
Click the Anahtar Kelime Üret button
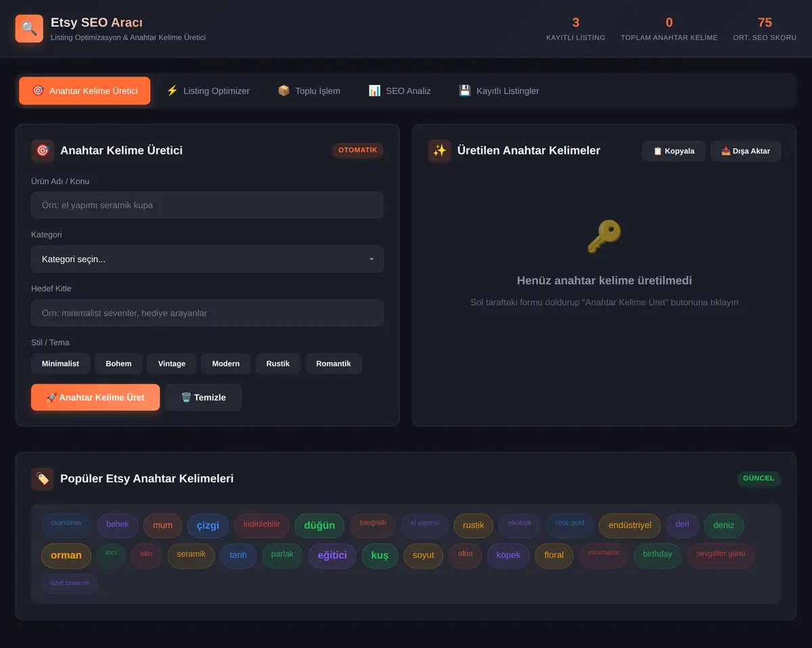(95, 397)
